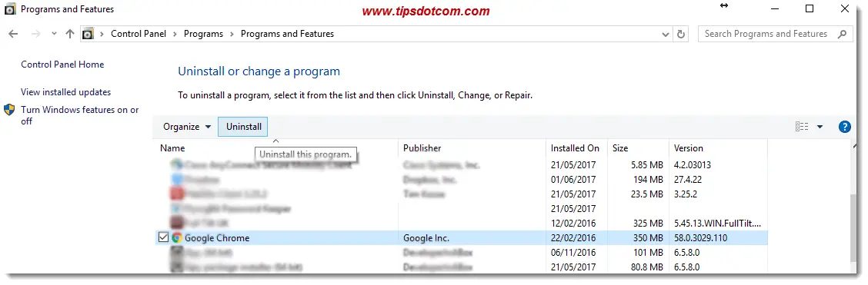This screenshot has height=285, width=868.
Task: Open Turn Windows features on or off
Action: (x=80, y=115)
